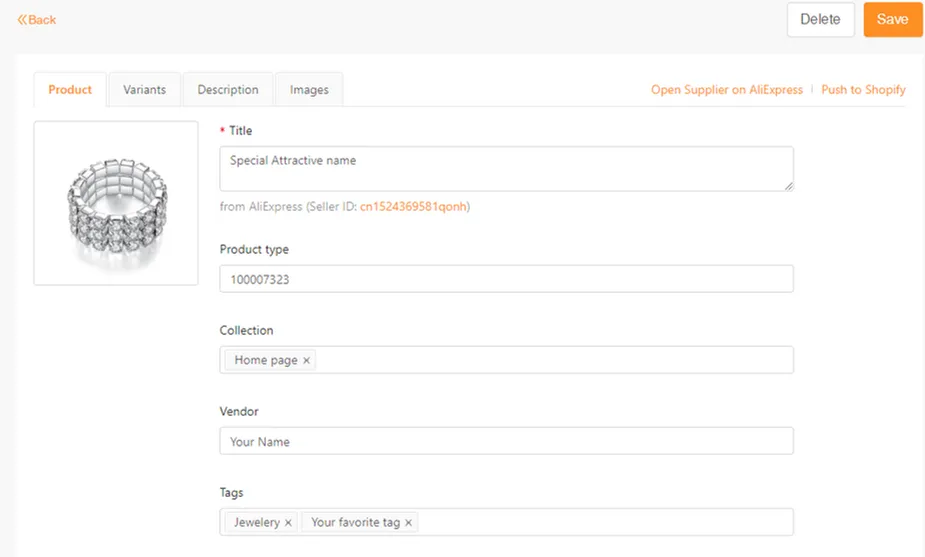The width and height of the screenshot is (925, 557).
Task: Open the ring product thumbnail
Action: [x=116, y=203]
